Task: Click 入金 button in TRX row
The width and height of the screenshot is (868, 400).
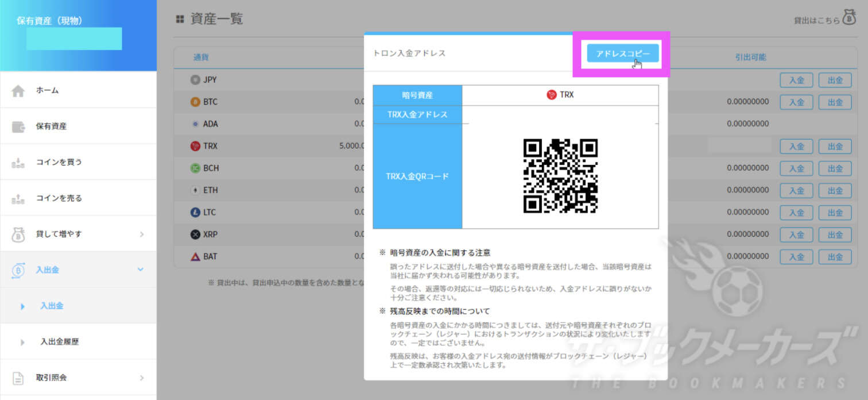Action: [x=796, y=147]
